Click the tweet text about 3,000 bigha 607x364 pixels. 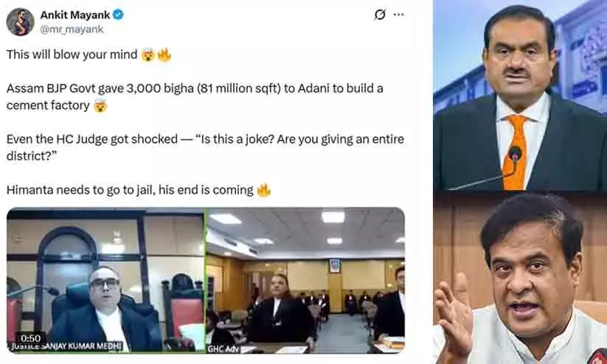pyautogui.click(x=195, y=97)
